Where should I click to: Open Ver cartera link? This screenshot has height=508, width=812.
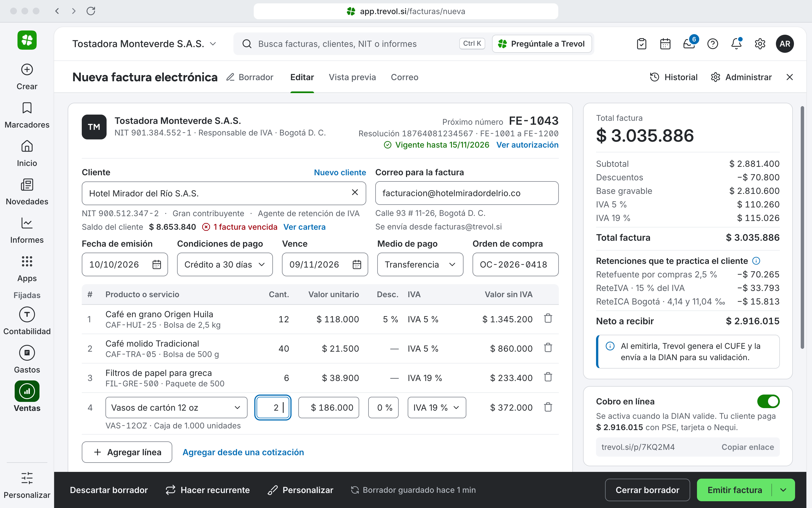coord(304,227)
